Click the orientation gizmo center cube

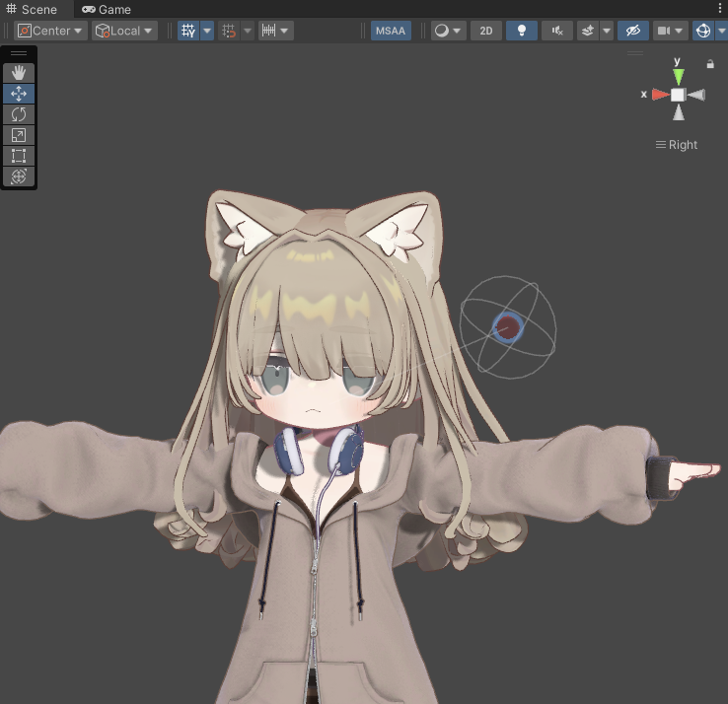[678, 95]
